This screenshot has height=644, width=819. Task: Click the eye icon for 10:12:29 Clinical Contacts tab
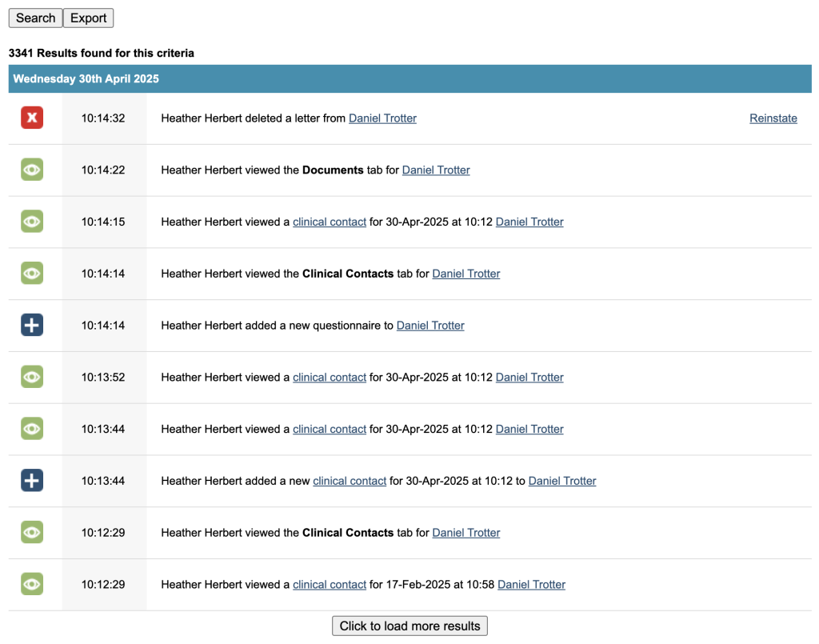point(32,532)
